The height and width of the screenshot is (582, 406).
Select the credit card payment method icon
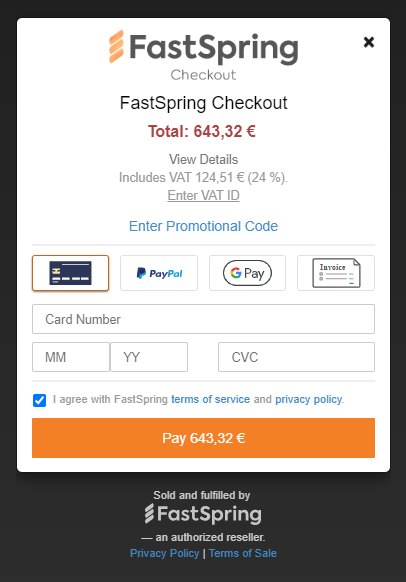pos(71,273)
